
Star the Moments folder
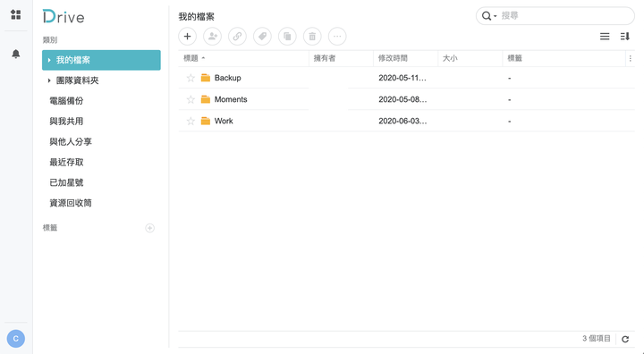click(x=191, y=99)
